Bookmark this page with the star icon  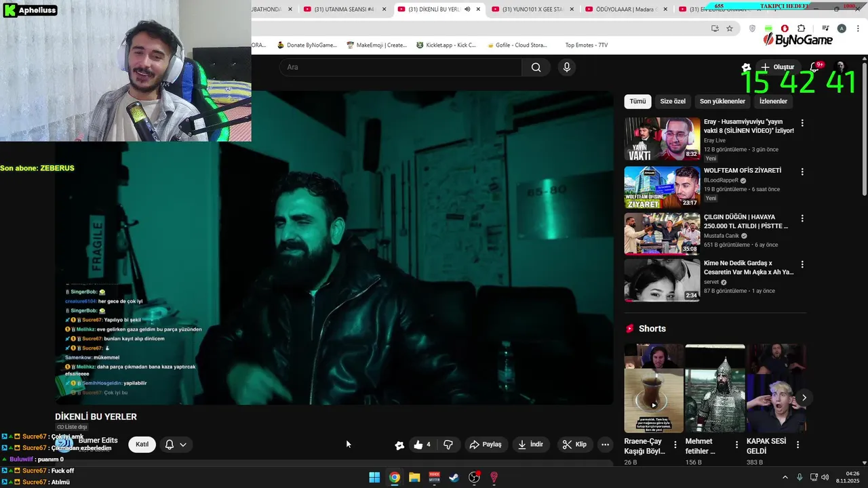(x=730, y=28)
